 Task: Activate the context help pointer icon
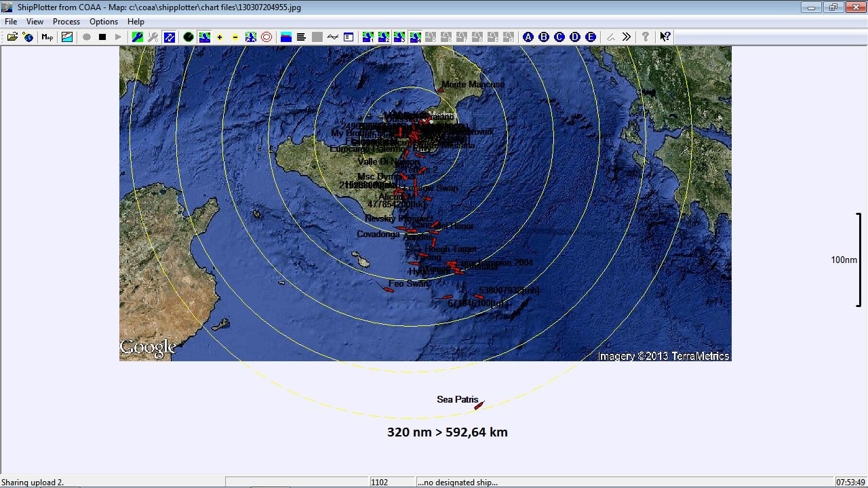click(x=665, y=37)
